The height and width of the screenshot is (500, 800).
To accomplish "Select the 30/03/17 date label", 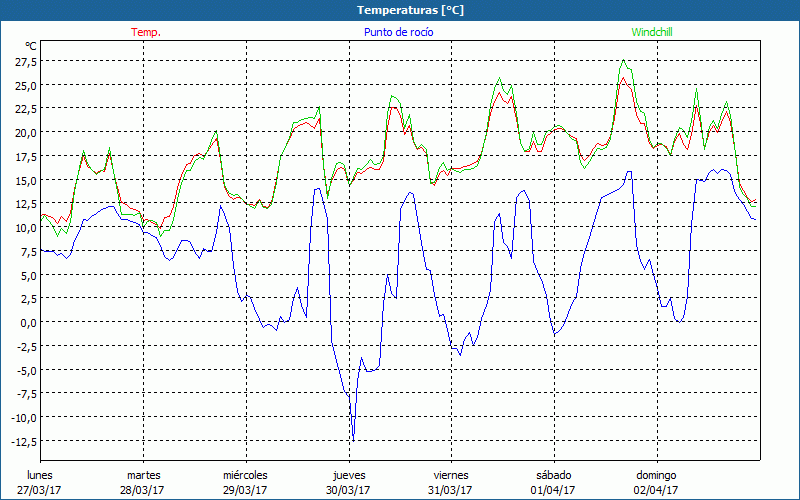I will tap(349, 490).
